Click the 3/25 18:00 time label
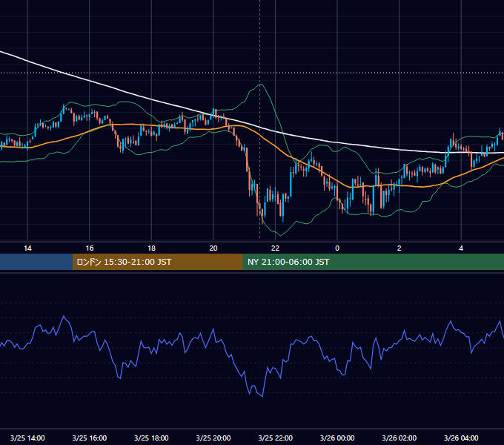The width and height of the screenshot is (504, 445). pos(151,438)
